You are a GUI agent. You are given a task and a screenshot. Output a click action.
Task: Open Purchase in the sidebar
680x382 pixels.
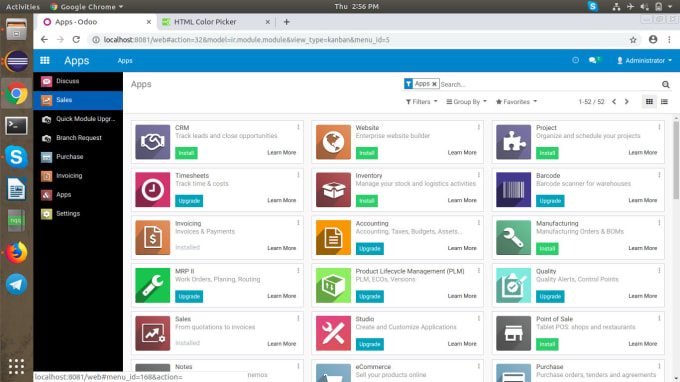click(78, 157)
